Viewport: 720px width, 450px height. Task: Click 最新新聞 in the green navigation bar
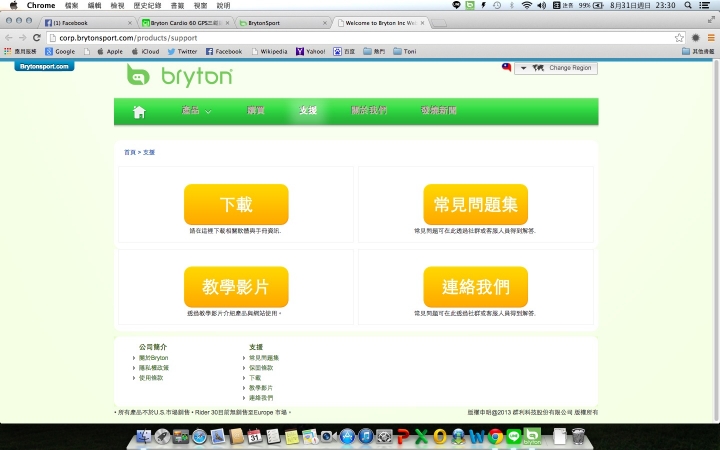439,110
